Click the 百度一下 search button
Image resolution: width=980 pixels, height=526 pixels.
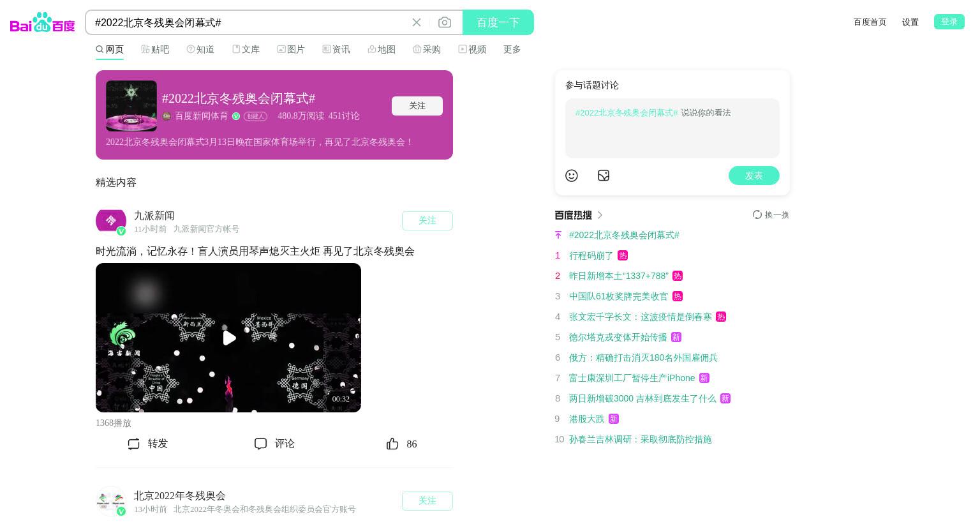498,22
